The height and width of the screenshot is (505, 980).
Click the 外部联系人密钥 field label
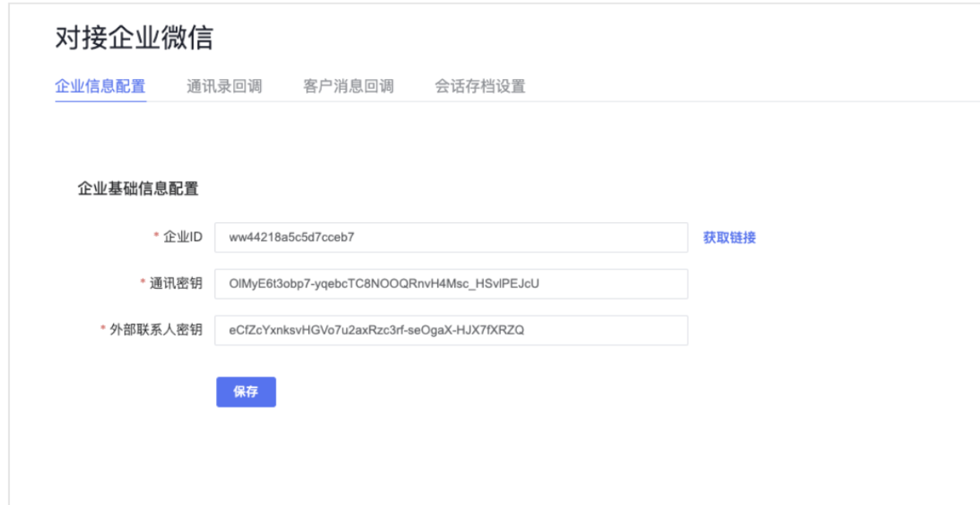156,330
